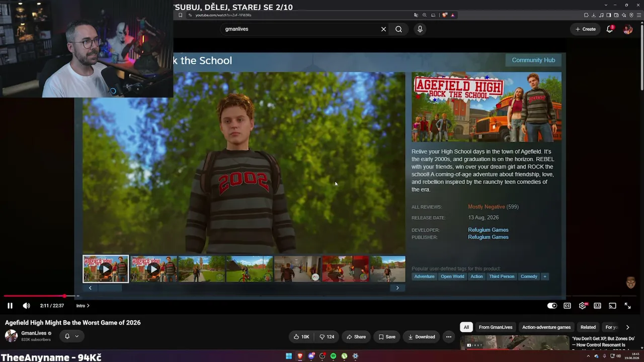Pause the YouTube video
Image resolution: width=644 pixels, height=362 pixels.
[10, 306]
